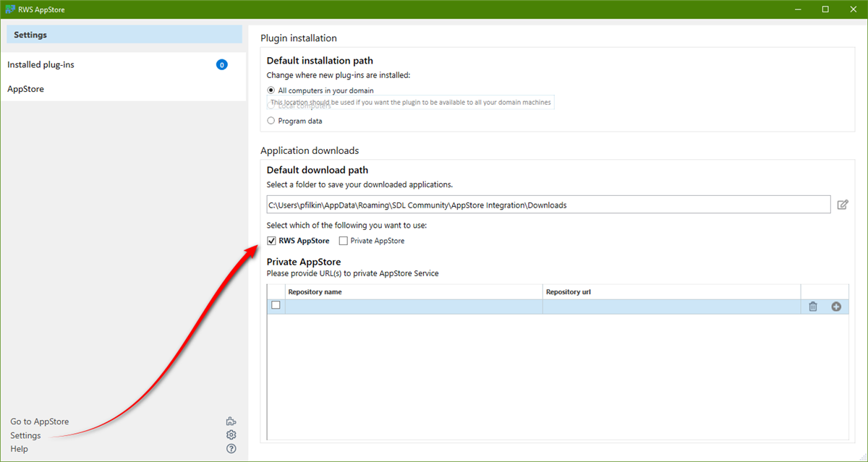Uncheck the RWS AppStore checkbox
Viewport: 868px width, 462px height.
[271, 240]
